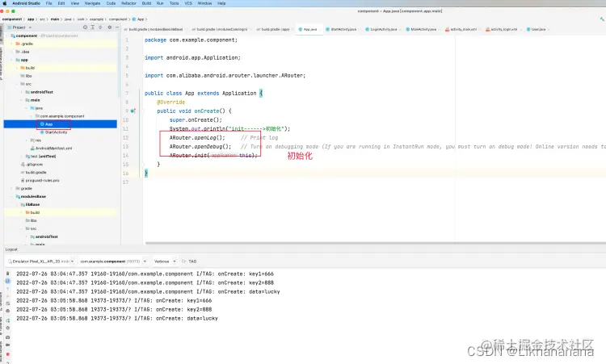Viewport: 606px width, 364px height.
Task: Toggle scroll to end icon in Logcat
Action: (x=8, y=281)
